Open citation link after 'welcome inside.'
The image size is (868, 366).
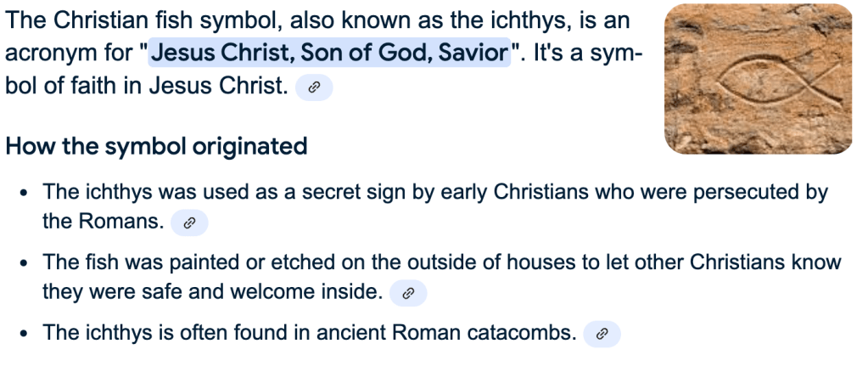pos(407,294)
